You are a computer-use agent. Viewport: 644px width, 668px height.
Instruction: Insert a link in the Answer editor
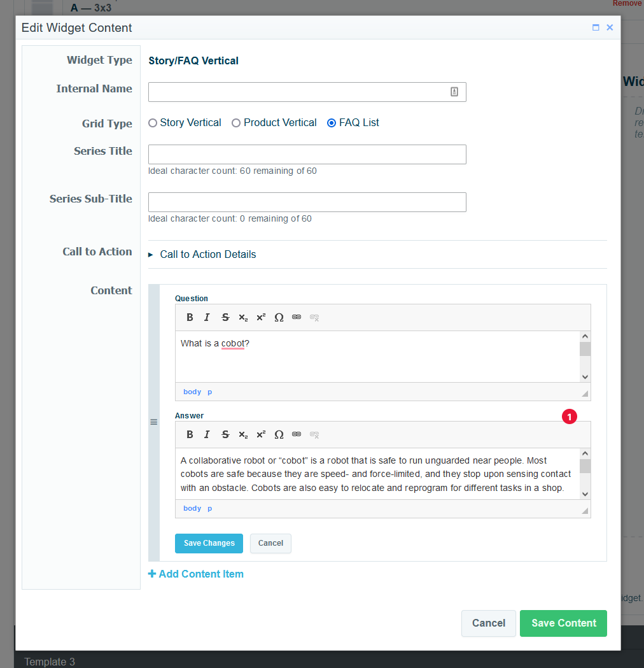pos(297,434)
